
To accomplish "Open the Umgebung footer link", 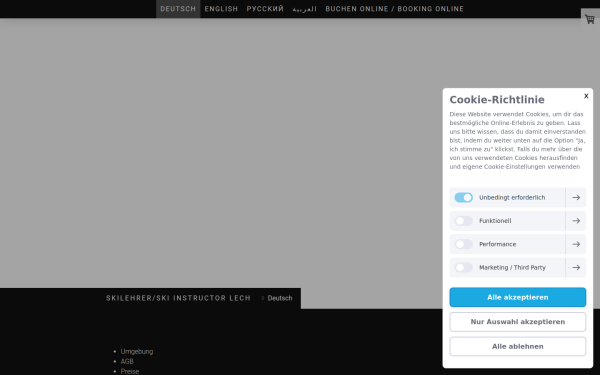I will point(137,351).
